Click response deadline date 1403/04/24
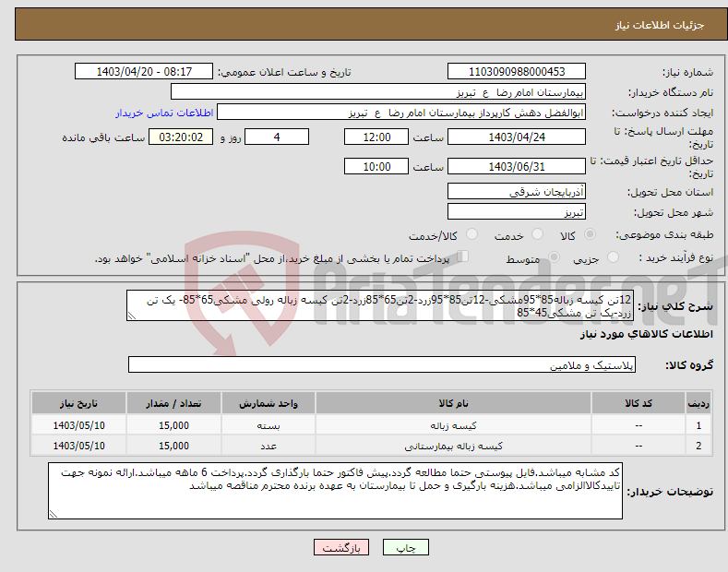 click(517, 137)
